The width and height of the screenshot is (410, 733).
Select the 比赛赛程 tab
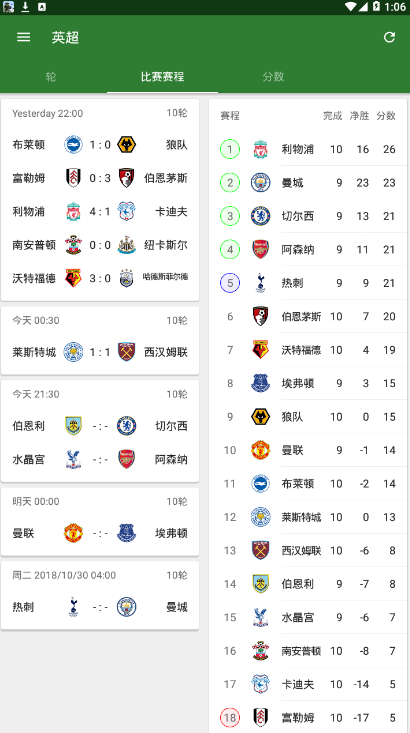tap(162, 77)
